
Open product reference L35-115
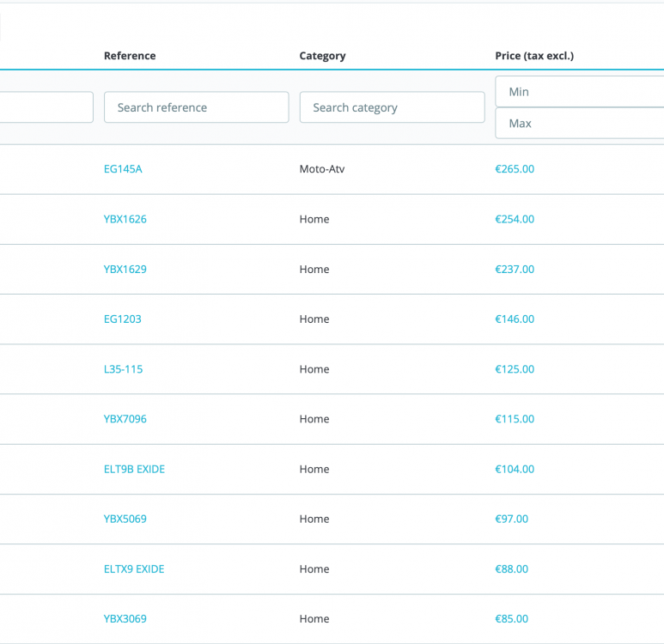123,369
